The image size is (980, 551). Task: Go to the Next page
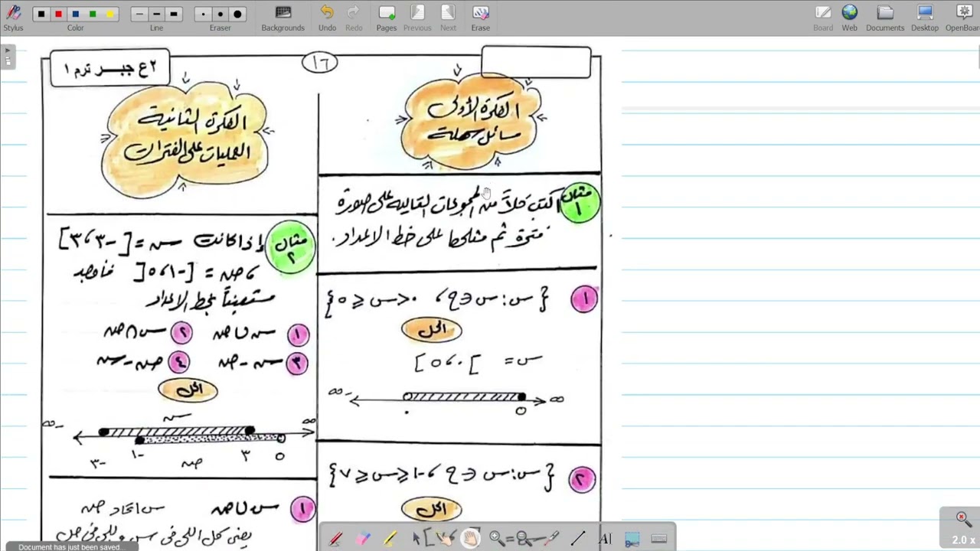[x=448, y=17]
